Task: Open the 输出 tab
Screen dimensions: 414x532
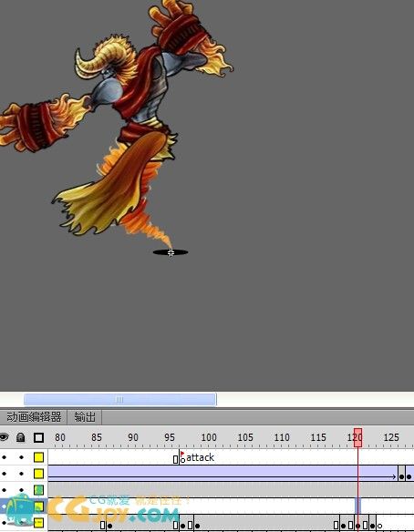Action: (85, 416)
